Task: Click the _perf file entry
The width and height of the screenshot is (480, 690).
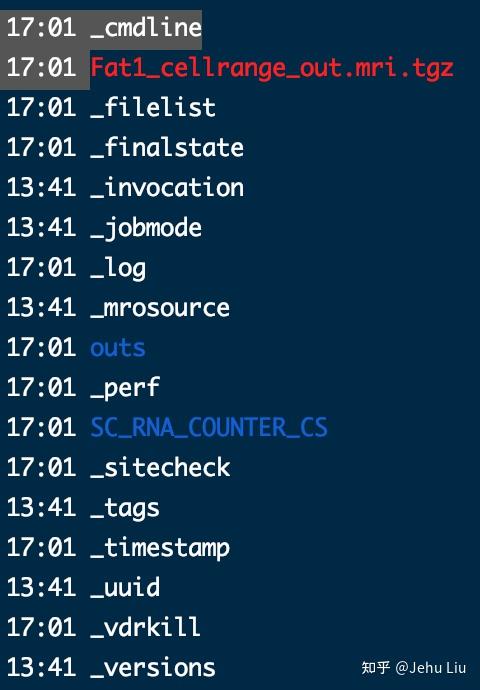Action: click(x=125, y=388)
